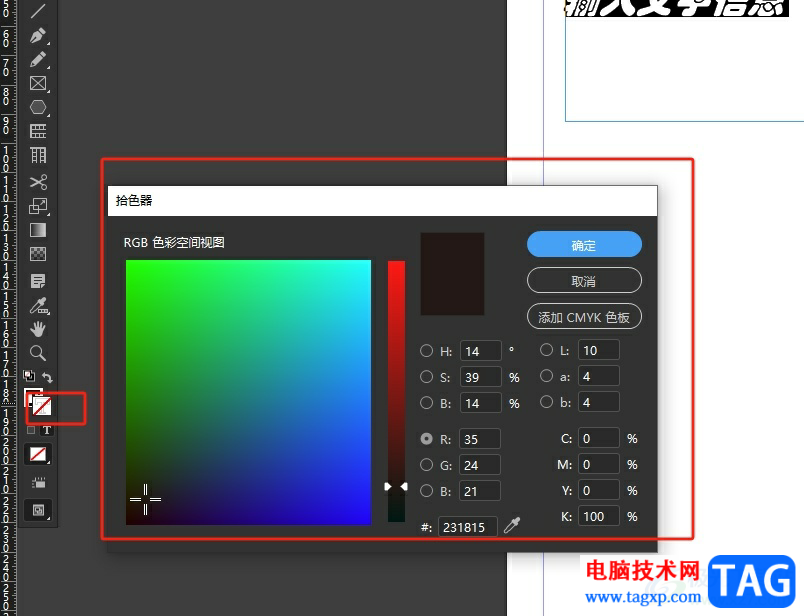Click the Apply None color button
The width and height of the screenshot is (804, 616).
tap(38, 454)
